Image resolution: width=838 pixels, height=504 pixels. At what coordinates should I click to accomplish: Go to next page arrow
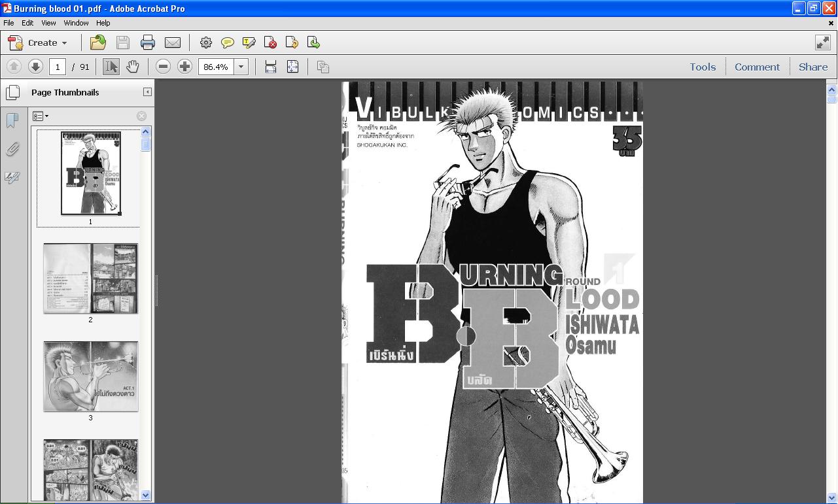(x=35, y=67)
